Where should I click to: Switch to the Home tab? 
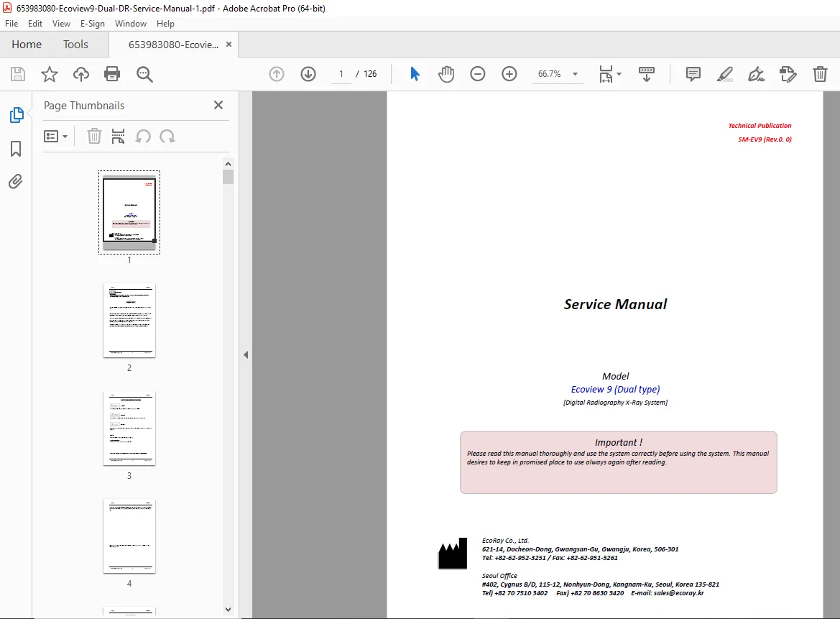point(27,45)
